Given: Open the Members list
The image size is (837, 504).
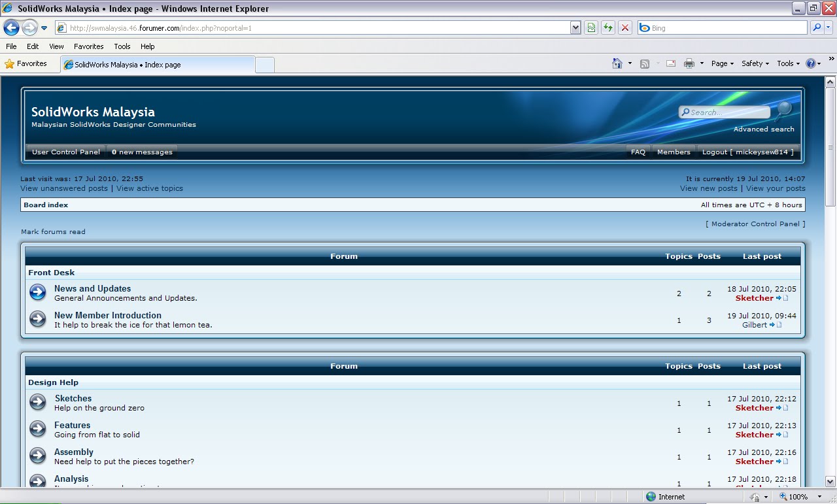Looking at the screenshot, I should click(674, 152).
